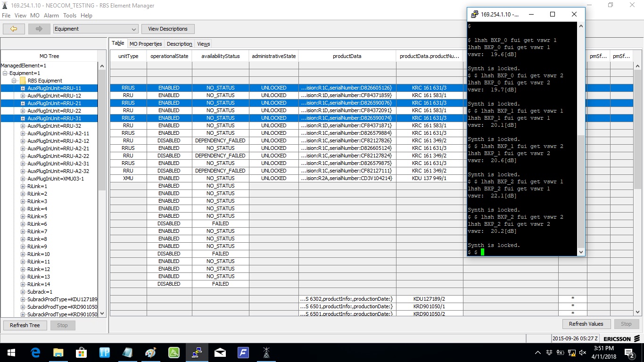Click the Refresh Values button

[x=586, y=324]
